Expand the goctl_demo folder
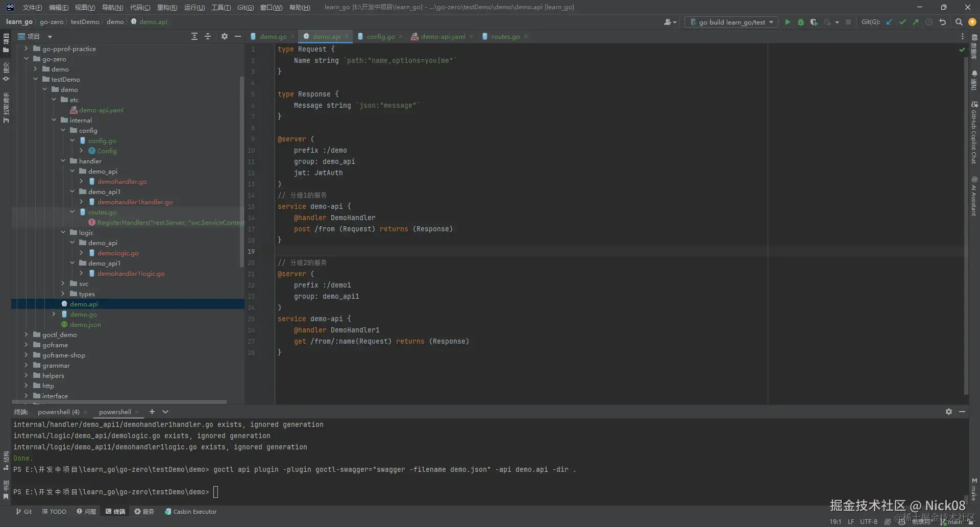 coord(26,334)
